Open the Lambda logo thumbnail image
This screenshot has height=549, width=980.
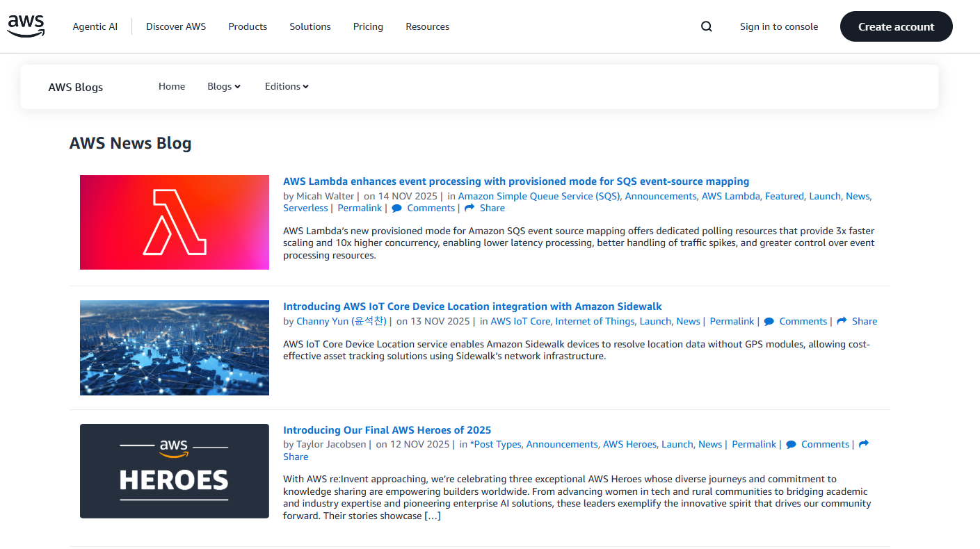pos(174,222)
